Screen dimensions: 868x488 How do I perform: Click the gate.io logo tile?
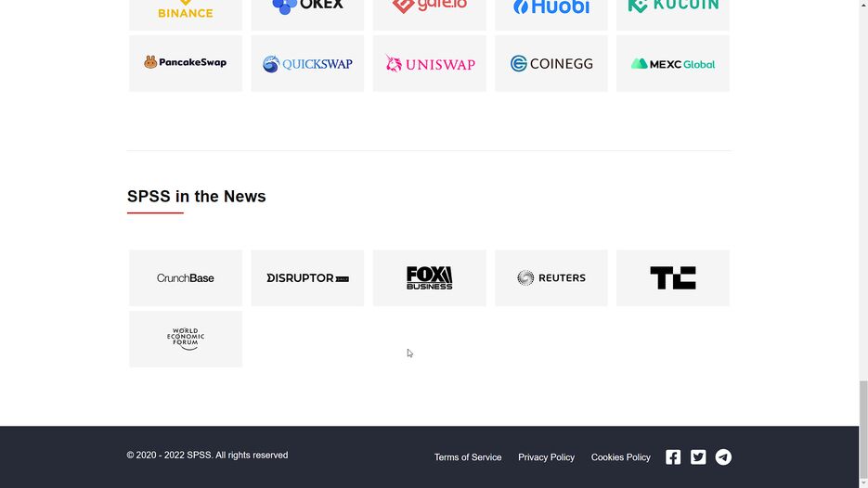click(x=430, y=15)
